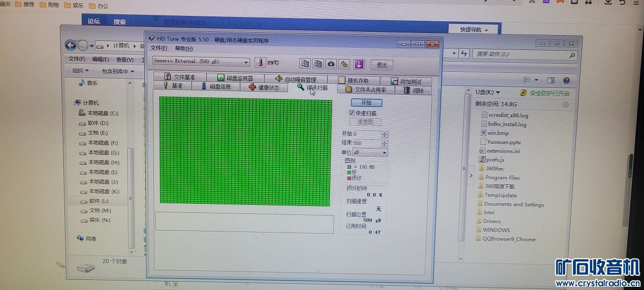Open Explorer 编辑(E) menu
The width and height of the screenshot is (644, 290).
(x=100, y=60)
